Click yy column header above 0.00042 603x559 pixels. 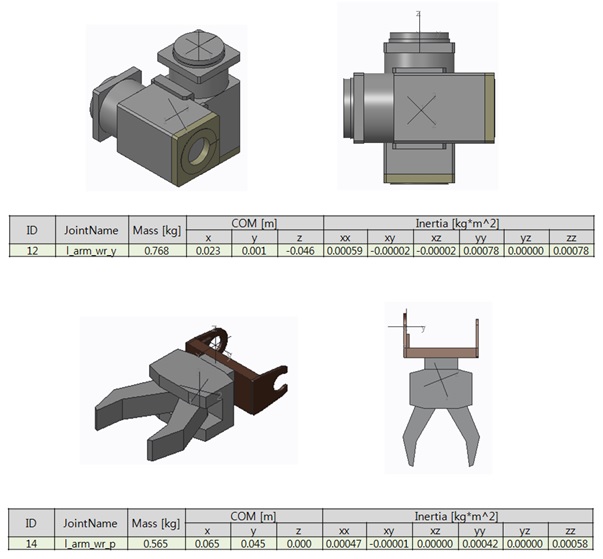[x=480, y=531]
